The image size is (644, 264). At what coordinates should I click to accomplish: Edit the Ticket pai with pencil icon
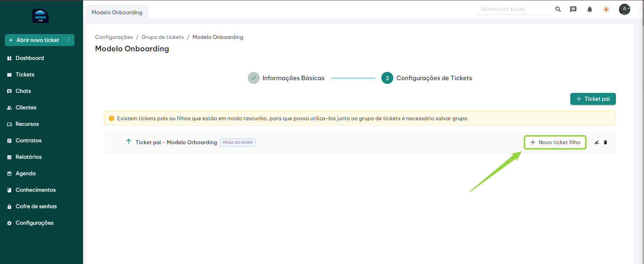click(597, 142)
